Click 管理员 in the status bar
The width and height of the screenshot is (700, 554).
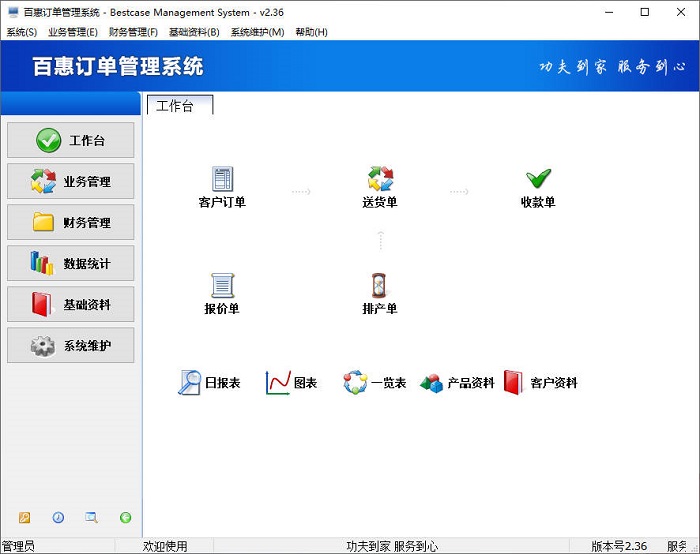[18, 546]
